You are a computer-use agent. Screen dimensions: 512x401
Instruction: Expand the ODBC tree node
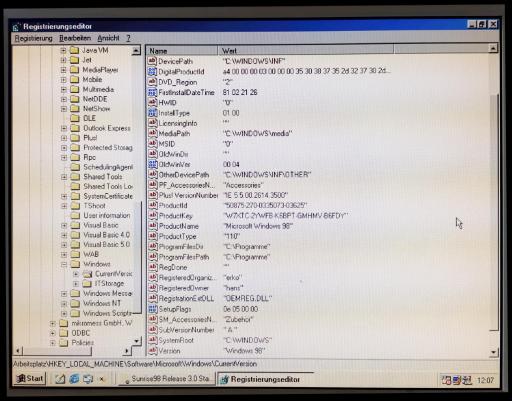(52, 333)
